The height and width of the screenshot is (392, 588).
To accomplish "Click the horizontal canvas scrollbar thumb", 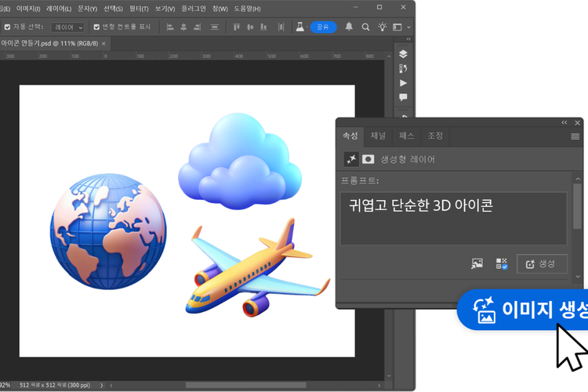I will tap(246, 385).
